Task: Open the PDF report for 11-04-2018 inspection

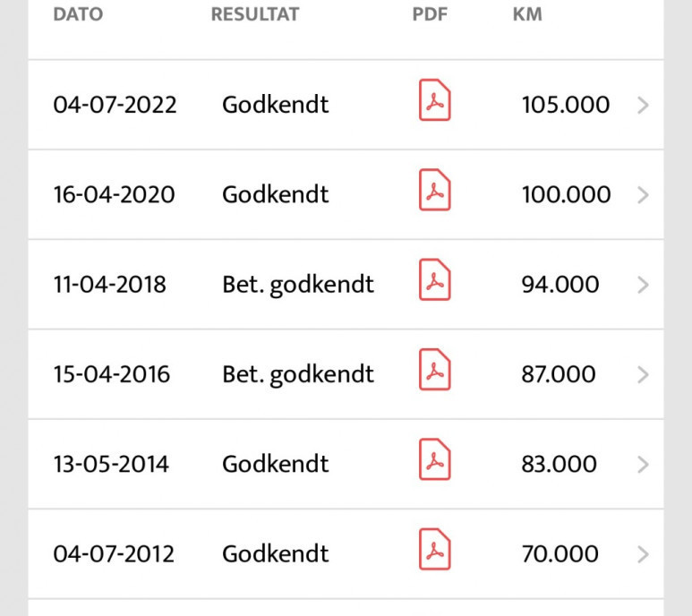Action: point(435,279)
